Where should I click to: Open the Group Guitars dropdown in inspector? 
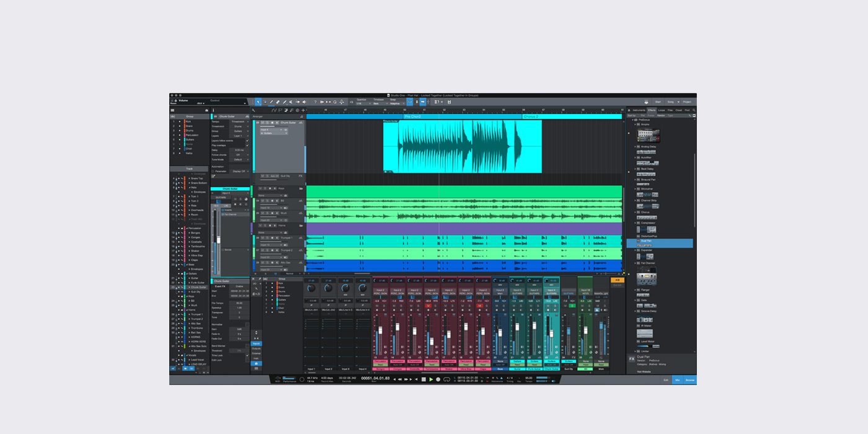point(239,131)
